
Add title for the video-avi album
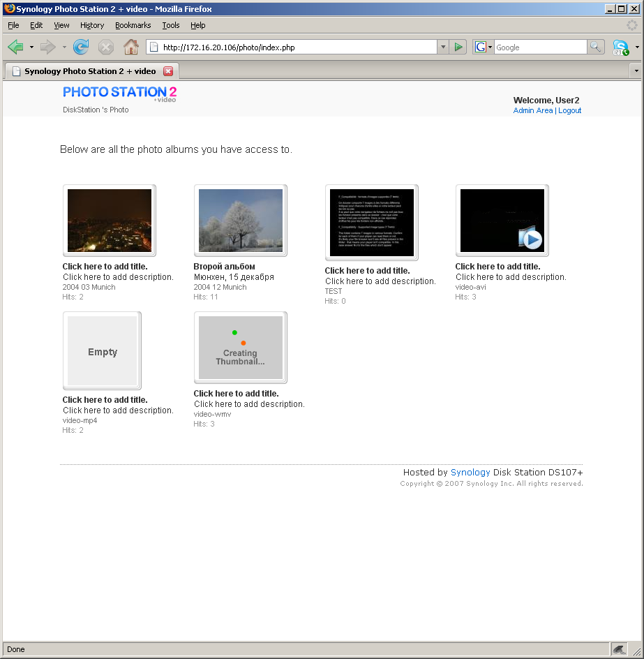point(497,267)
